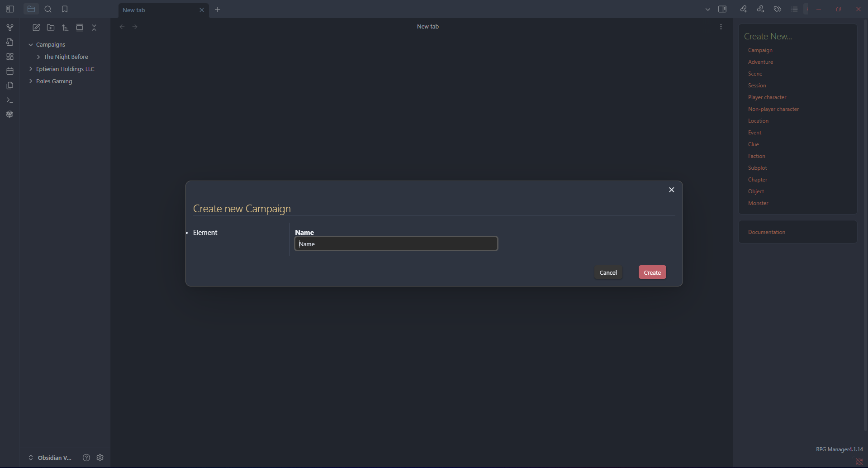The width and height of the screenshot is (868, 468).
Task: Open command palette from the ribbon
Action: (10, 100)
